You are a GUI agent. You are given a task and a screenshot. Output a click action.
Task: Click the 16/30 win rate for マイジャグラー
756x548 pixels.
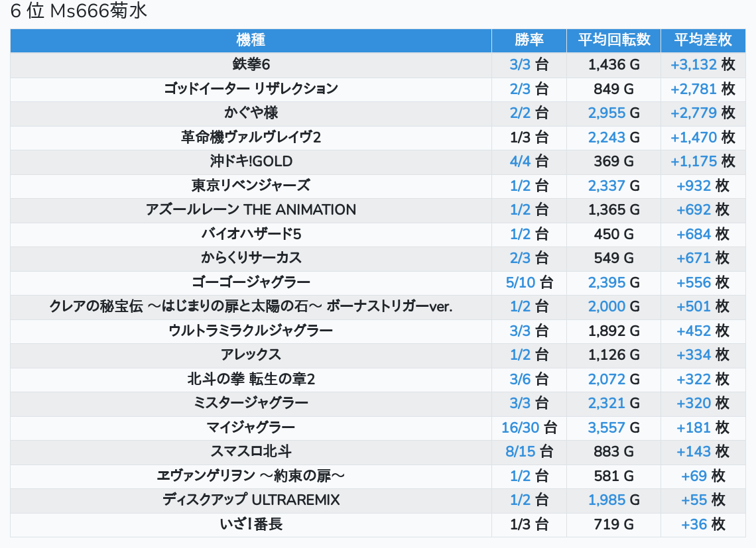pyautogui.click(x=520, y=427)
